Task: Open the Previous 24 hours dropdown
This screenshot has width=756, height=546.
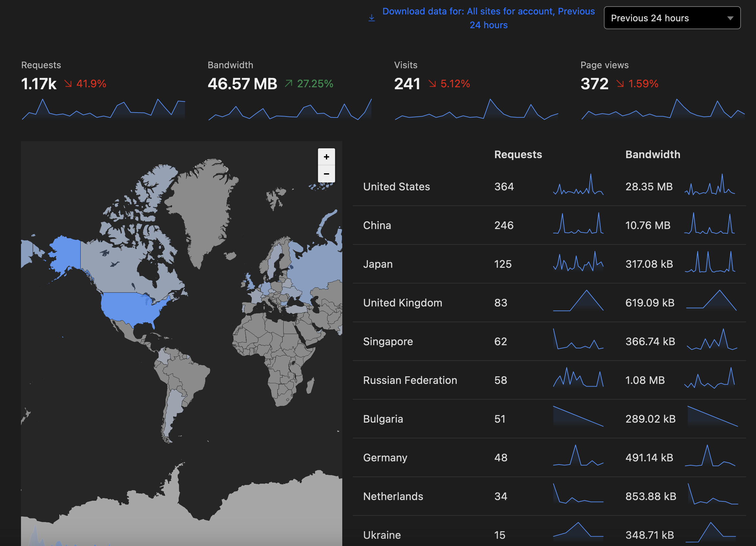Action: 671,18
